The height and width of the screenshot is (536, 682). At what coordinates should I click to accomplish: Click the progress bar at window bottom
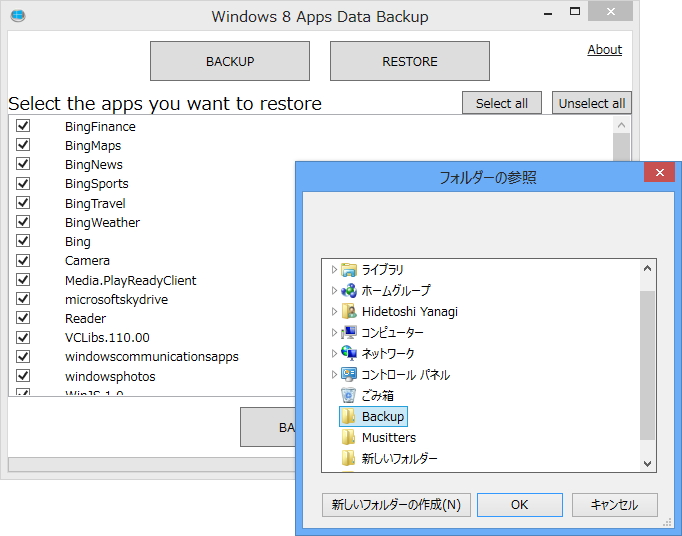(x=152, y=465)
